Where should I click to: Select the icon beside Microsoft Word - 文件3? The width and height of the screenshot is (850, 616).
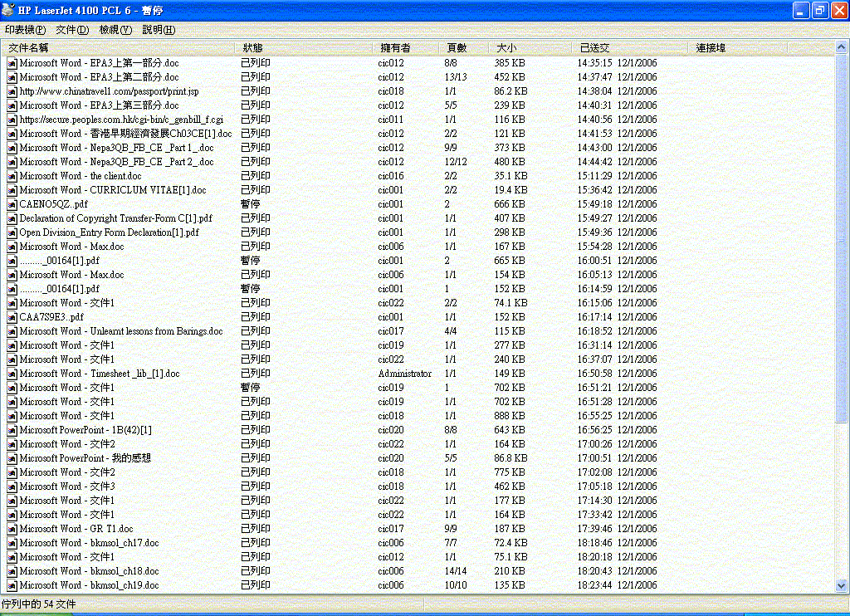coord(12,486)
